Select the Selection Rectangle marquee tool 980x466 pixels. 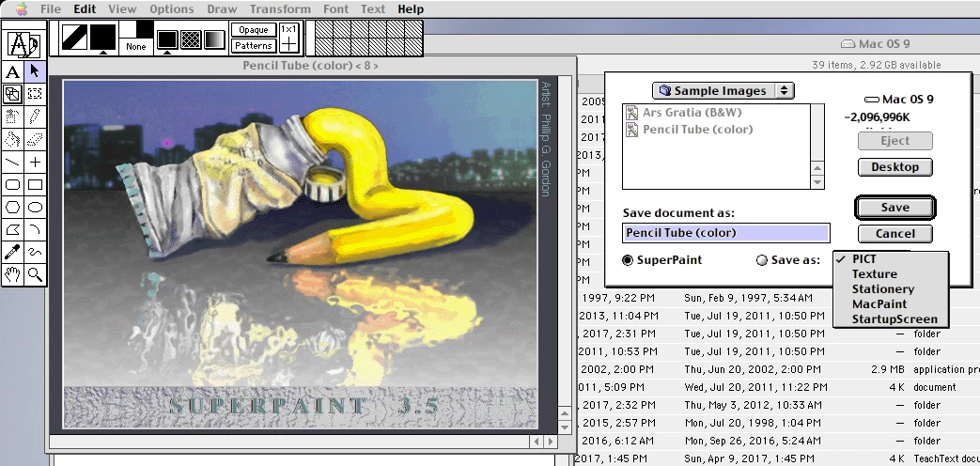click(35, 94)
